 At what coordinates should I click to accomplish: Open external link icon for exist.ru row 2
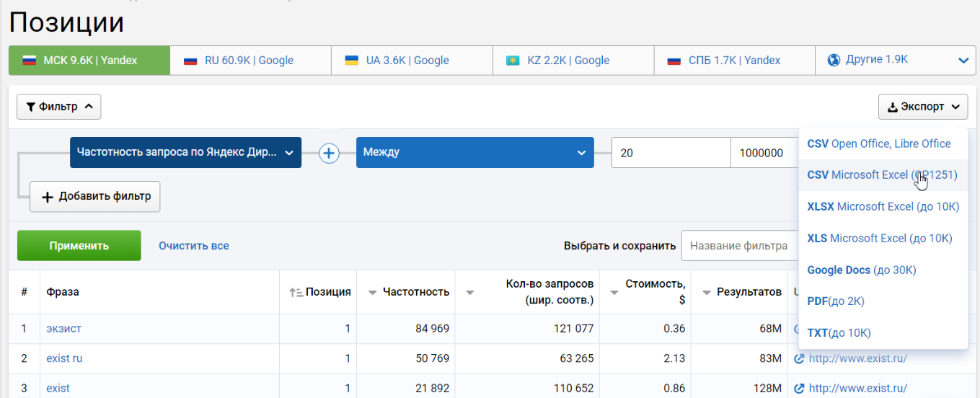(799, 358)
